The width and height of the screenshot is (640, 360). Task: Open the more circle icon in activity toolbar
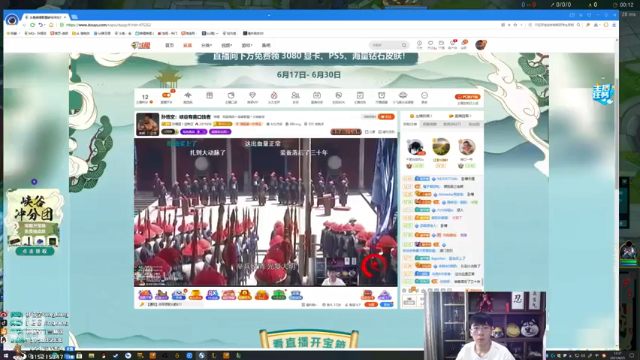(424, 96)
